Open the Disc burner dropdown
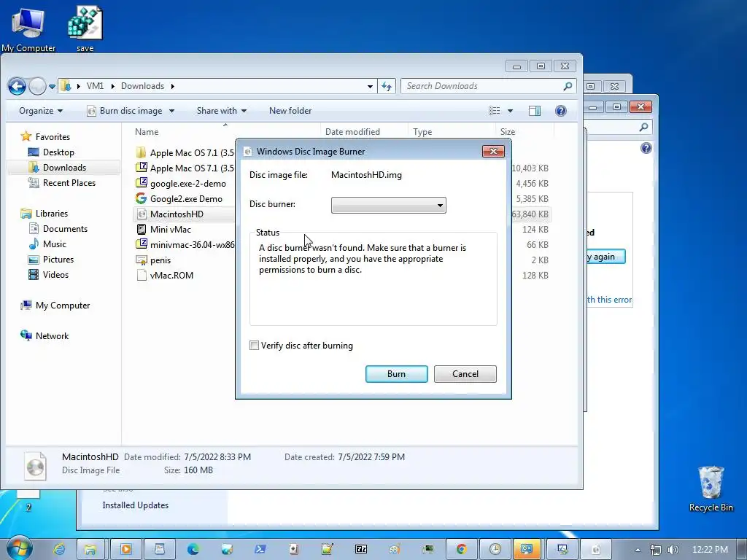The height and width of the screenshot is (560, 747). 388,205
